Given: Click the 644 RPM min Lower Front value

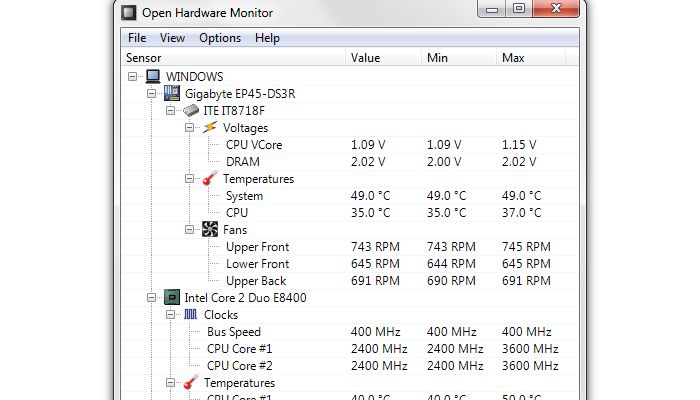Looking at the screenshot, I should click(451, 263).
